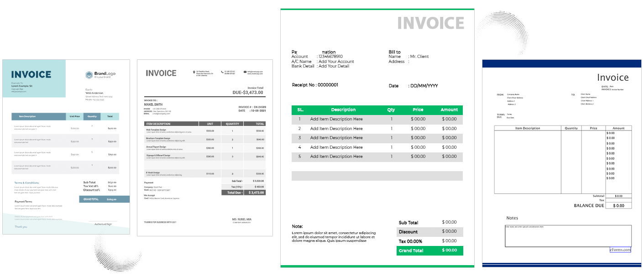Click the Notes text box in blue-bar invoice
This screenshot has height=277, width=644.
point(568,236)
